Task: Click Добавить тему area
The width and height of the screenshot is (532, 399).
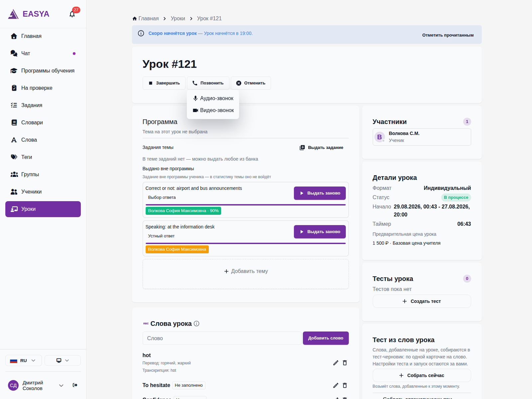Action: [x=246, y=274]
